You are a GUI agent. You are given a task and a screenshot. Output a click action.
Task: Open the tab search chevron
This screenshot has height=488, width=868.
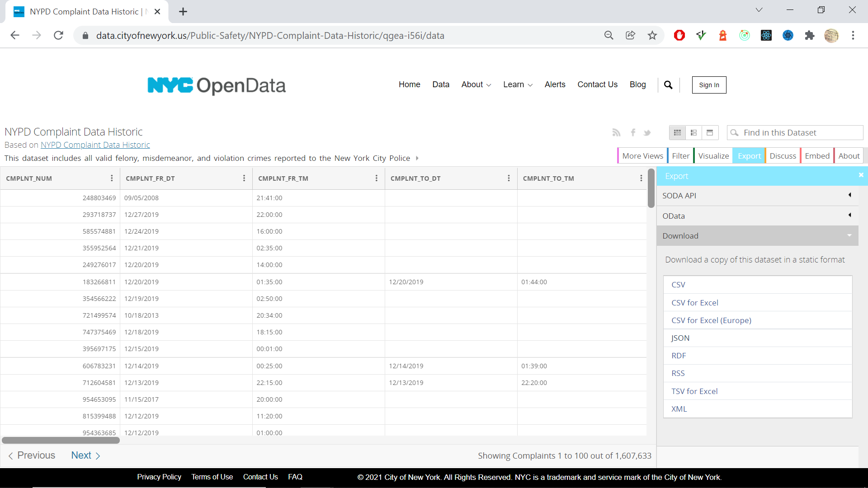(x=759, y=10)
